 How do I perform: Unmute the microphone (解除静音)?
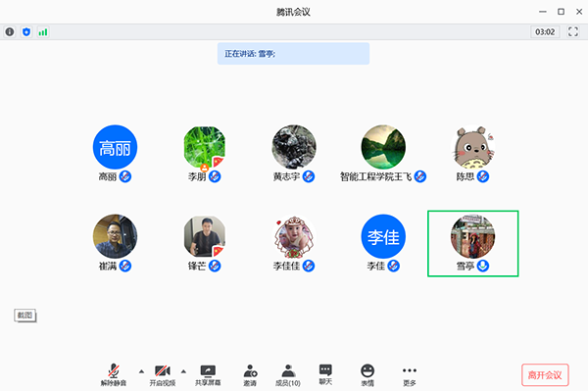click(x=114, y=375)
